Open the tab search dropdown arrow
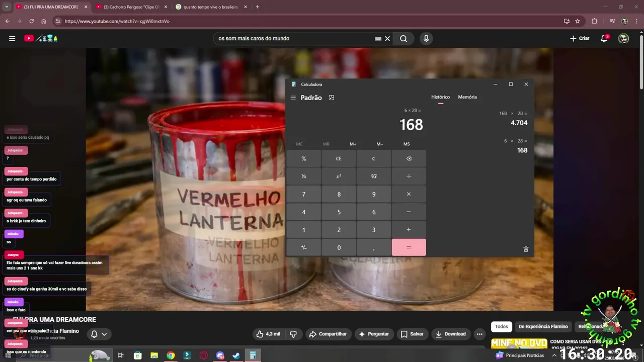 [7, 7]
